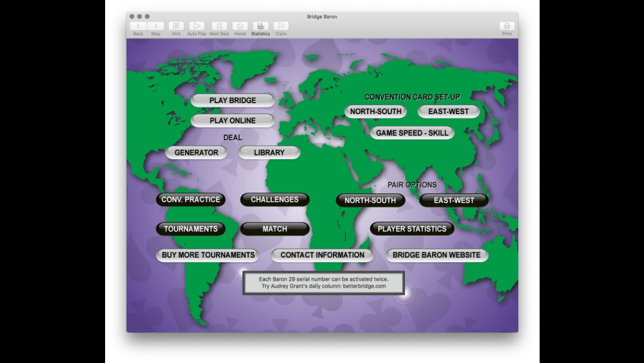Click the betterbridge.com tip message box
Viewport: 644px width, 363px height.
(323, 282)
